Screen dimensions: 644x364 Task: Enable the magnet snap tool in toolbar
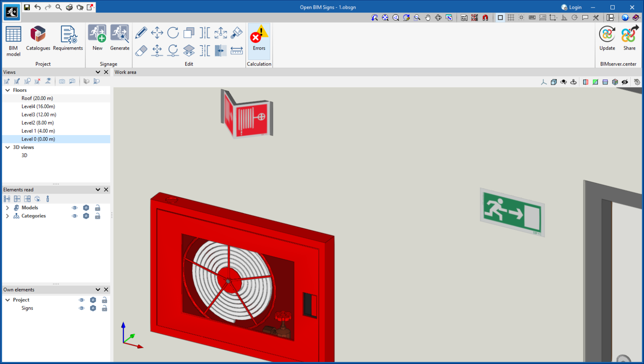(486, 18)
